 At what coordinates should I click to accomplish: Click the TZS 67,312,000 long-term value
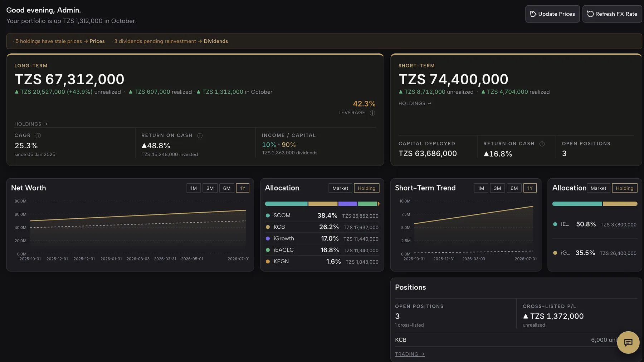[x=69, y=79]
